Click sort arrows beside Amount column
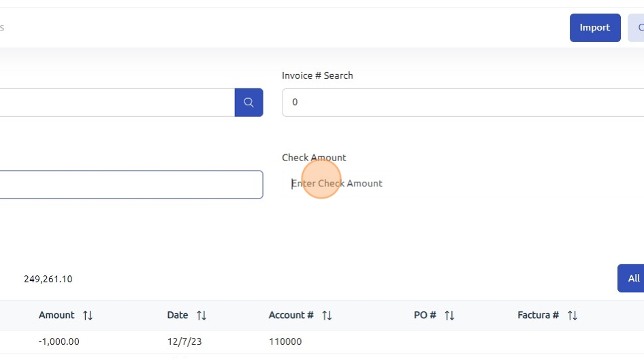The width and height of the screenshot is (644, 359). tap(88, 315)
